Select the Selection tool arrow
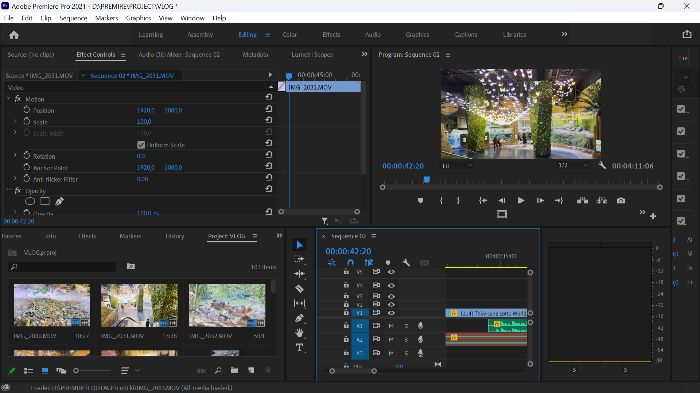This screenshot has width=700, height=393. (300, 245)
